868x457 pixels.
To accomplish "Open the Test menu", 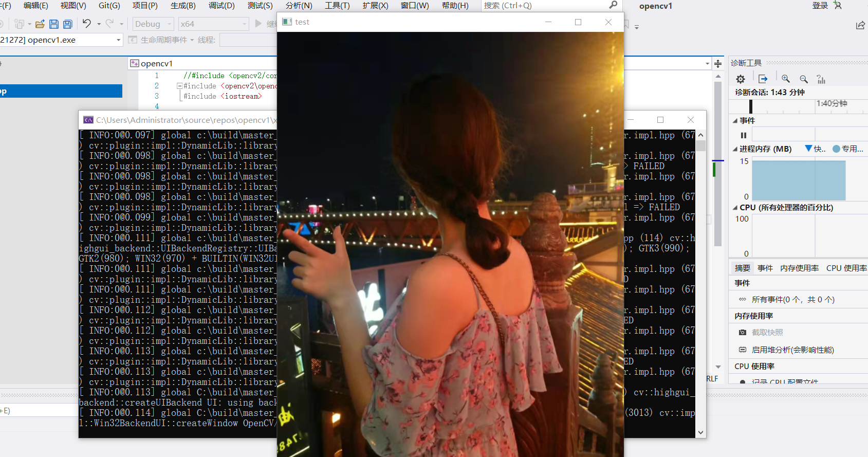I will [260, 6].
